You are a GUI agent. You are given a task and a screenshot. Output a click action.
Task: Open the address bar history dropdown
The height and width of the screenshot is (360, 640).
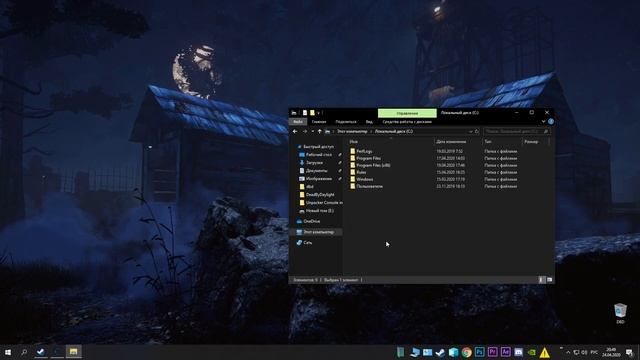coord(471,131)
